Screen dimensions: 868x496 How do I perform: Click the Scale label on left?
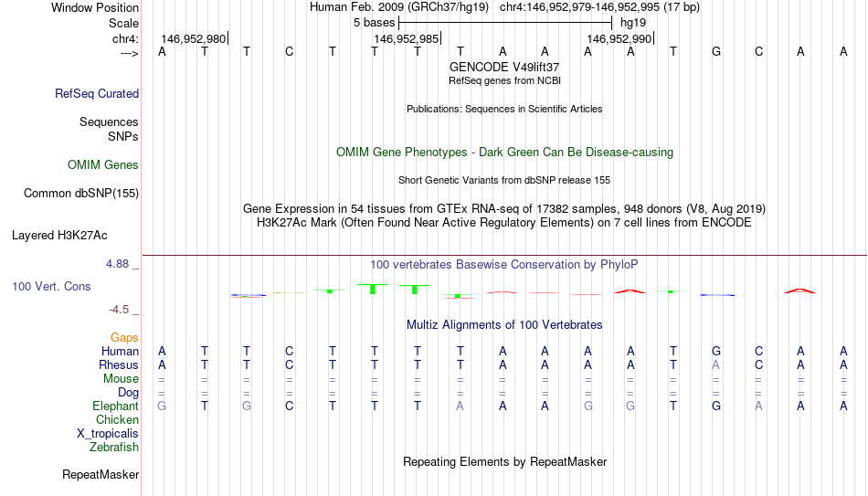[123, 23]
